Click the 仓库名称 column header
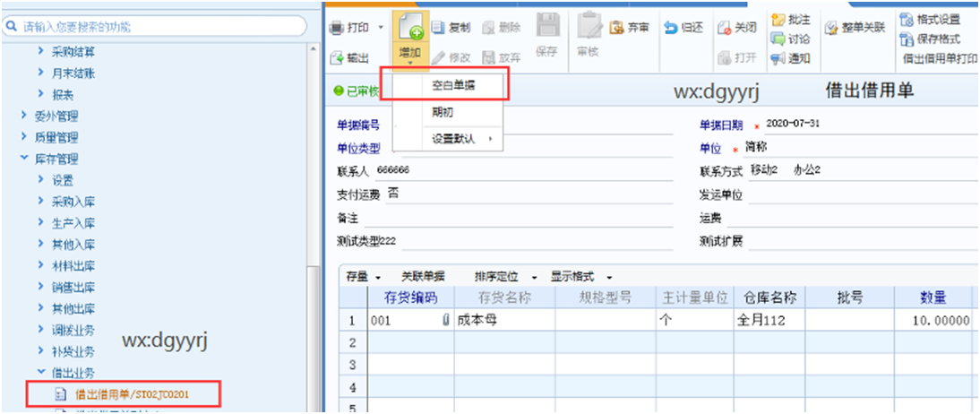The height and width of the screenshot is (414, 980). [768, 298]
